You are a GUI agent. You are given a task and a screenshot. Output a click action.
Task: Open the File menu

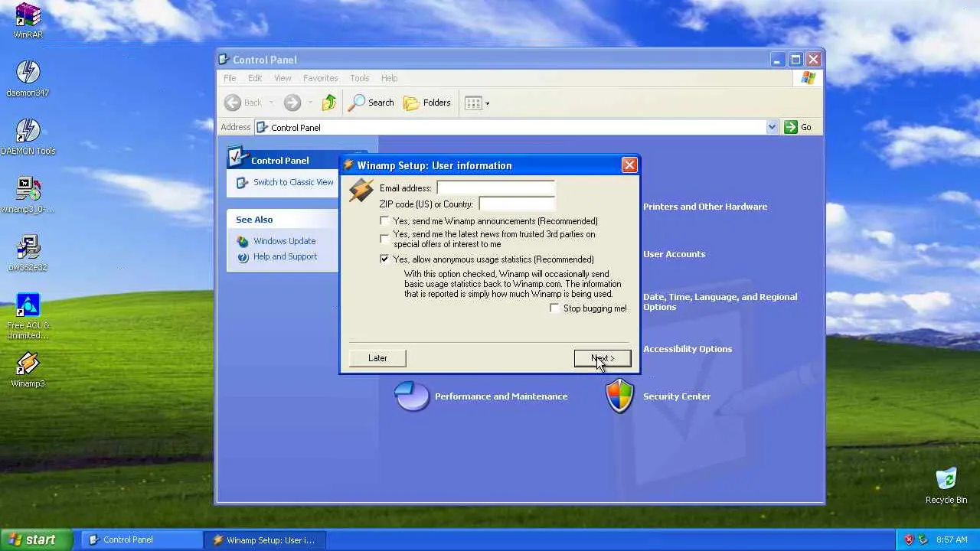[x=230, y=78]
